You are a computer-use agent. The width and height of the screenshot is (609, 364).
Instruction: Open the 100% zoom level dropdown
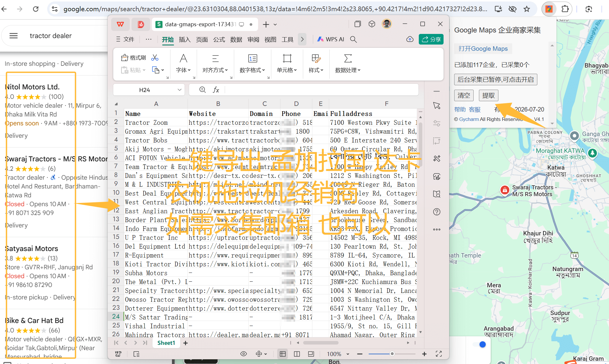tap(338, 354)
